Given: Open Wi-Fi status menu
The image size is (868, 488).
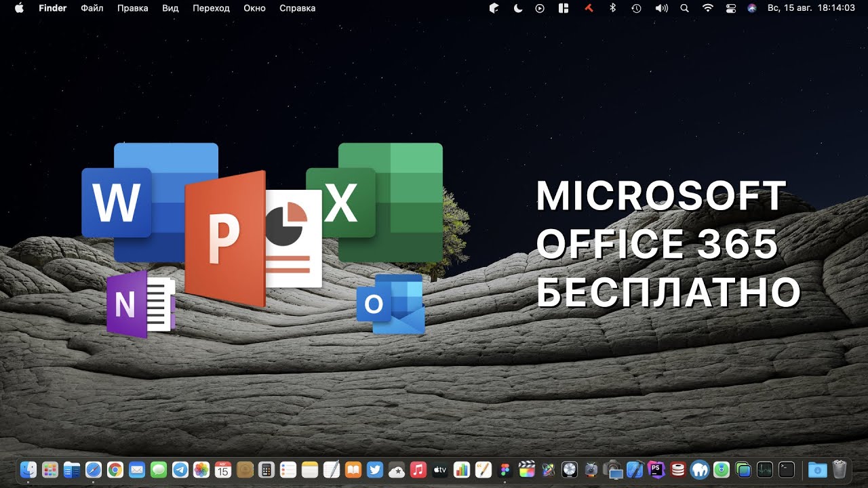Looking at the screenshot, I should pyautogui.click(x=708, y=8).
